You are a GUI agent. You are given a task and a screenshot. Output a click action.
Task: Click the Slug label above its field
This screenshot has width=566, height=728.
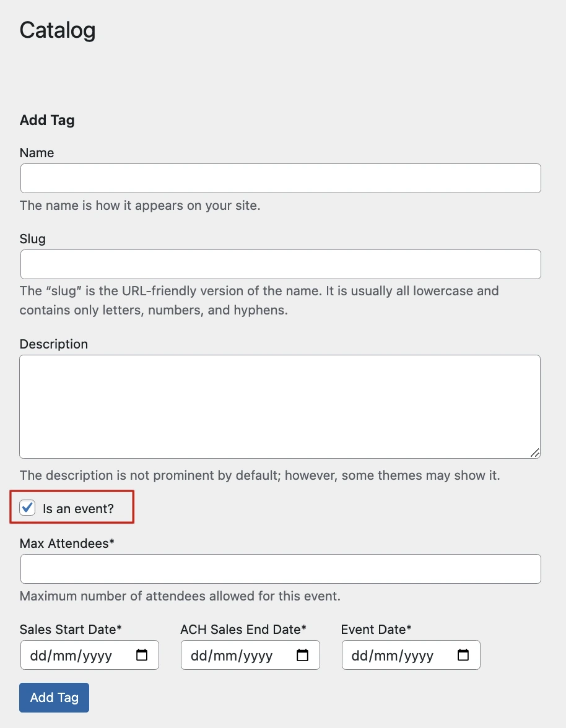pyautogui.click(x=32, y=239)
